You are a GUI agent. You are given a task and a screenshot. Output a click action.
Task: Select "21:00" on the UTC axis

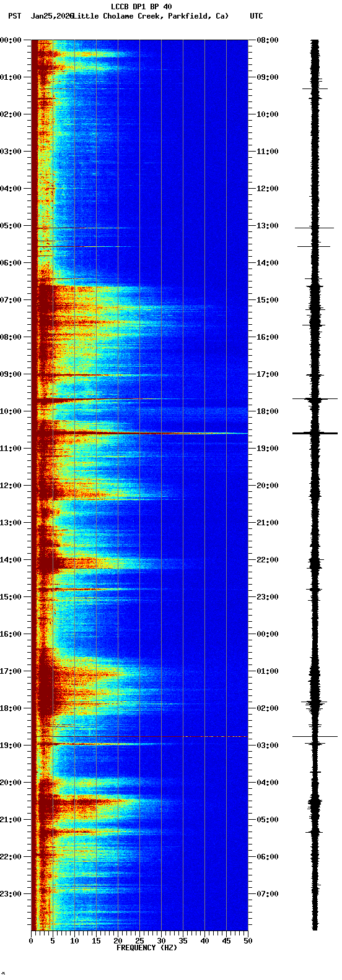268,523
